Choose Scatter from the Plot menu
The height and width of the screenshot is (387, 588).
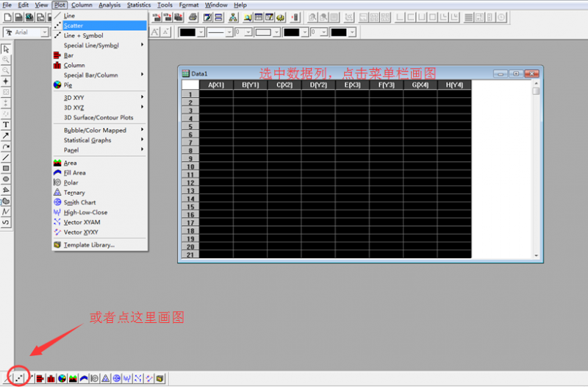[99, 26]
